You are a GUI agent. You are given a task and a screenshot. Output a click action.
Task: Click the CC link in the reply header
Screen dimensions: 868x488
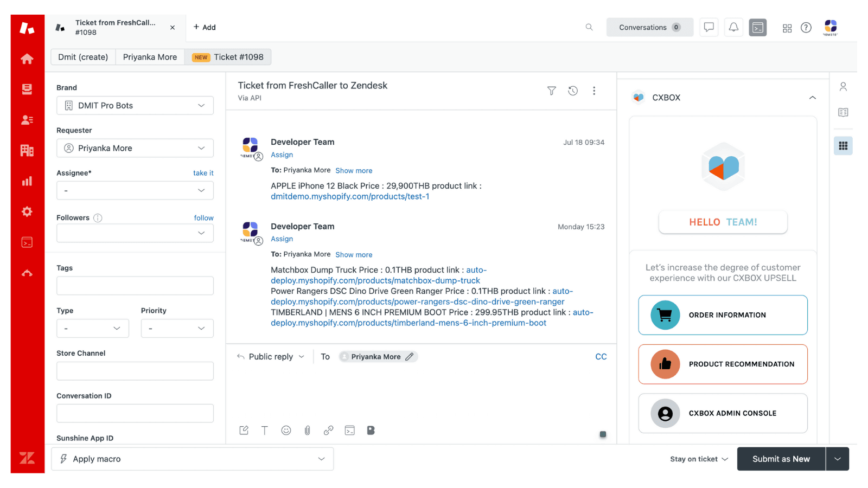[601, 357]
